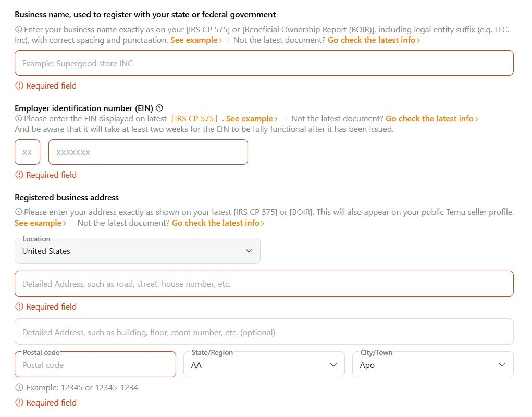Screen dimensions: 532x417
Task: Click the Postal code input field
Action: coord(95,365)
